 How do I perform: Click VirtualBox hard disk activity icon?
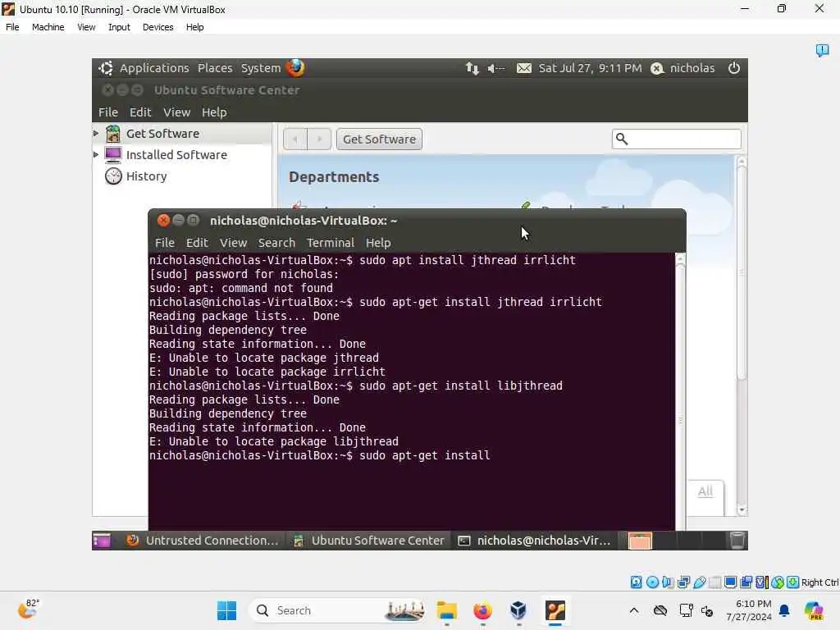[x=636, y=582]
